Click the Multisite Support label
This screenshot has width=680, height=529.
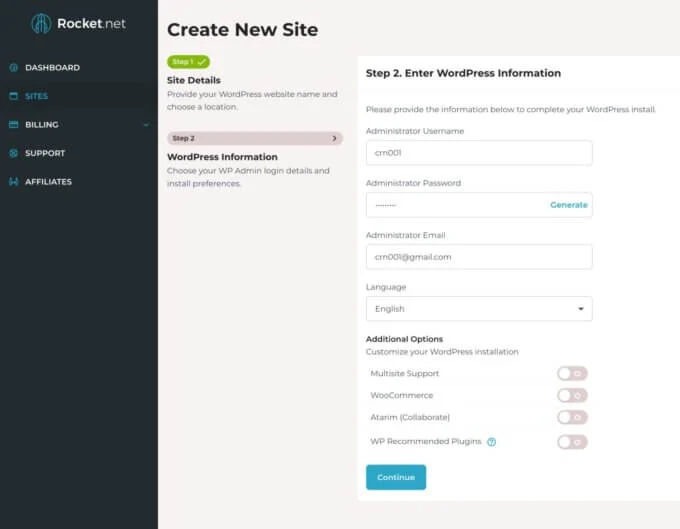point(405,373)
